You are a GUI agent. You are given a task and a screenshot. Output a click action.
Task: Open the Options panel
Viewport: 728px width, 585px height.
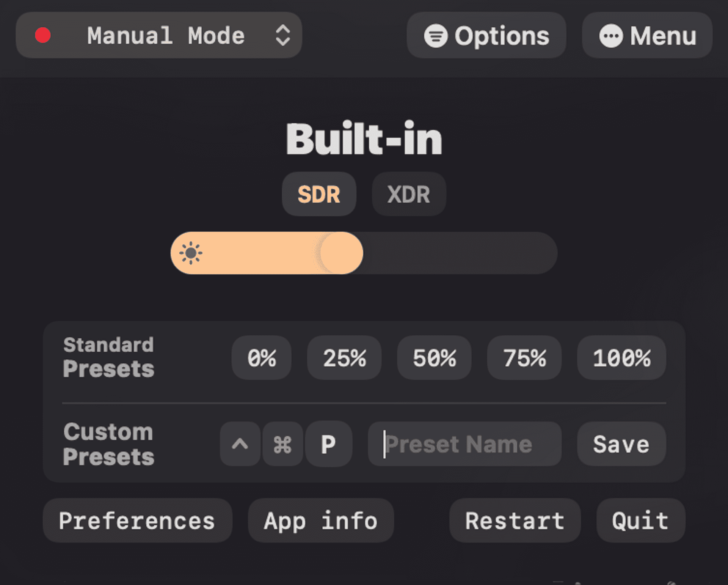(486, 35)
